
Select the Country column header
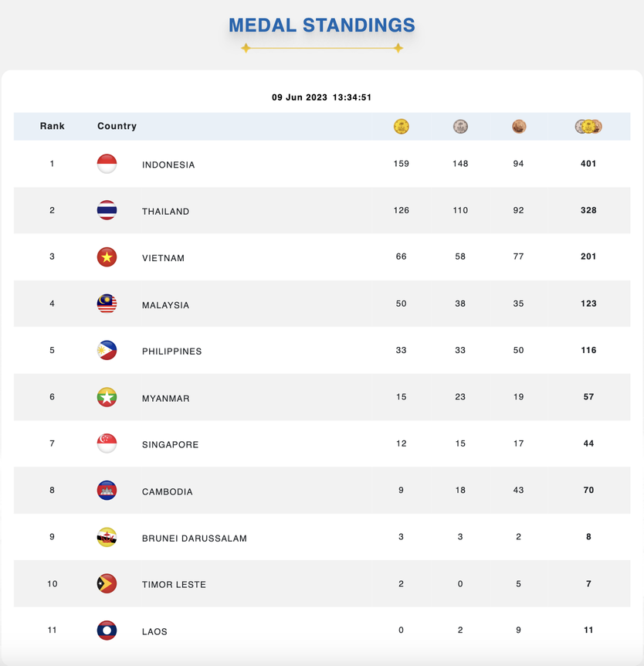coord(117,126)
